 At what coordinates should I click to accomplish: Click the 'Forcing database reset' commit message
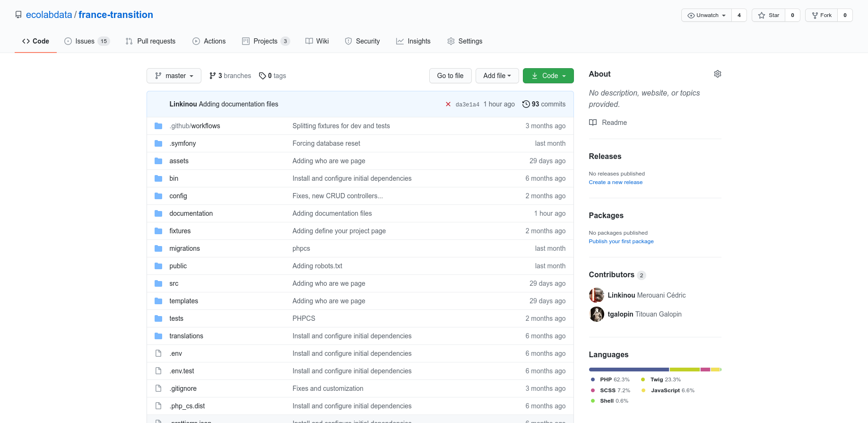(x=326, y=143)
